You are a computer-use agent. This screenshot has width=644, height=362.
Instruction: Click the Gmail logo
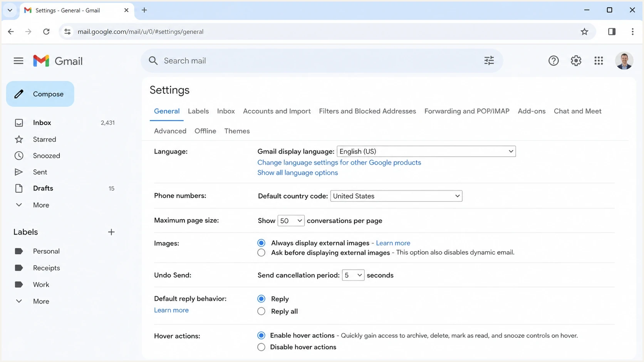[58, 61]
